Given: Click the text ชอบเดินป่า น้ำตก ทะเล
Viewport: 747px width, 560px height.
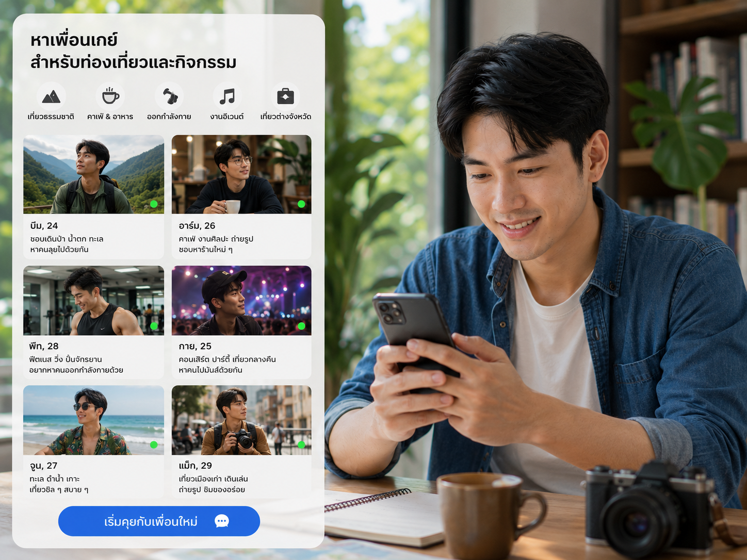Looking at the screenshot, I should click(x=67, y=239).
